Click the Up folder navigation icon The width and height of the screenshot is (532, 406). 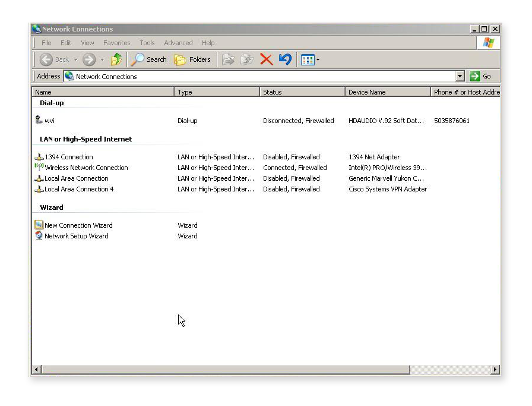116,59
